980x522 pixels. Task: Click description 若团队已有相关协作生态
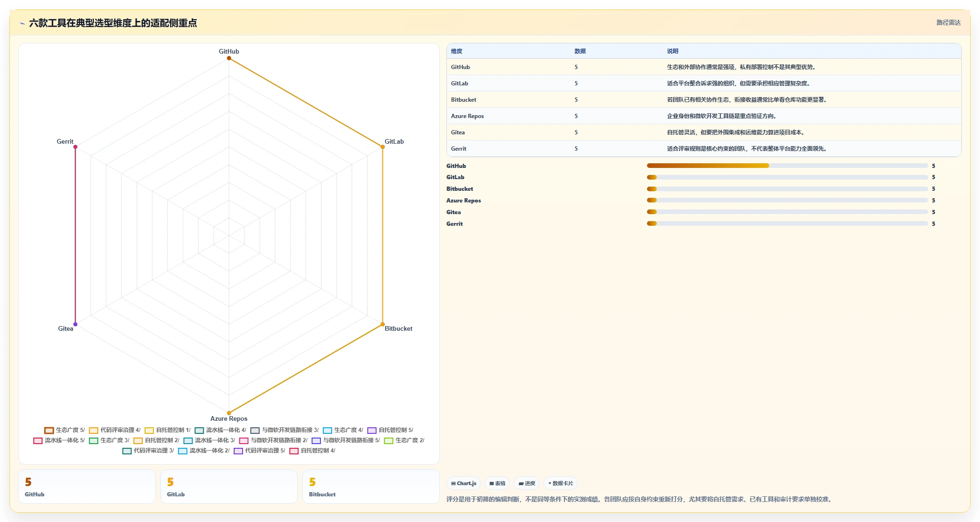(x=747, y=100)
